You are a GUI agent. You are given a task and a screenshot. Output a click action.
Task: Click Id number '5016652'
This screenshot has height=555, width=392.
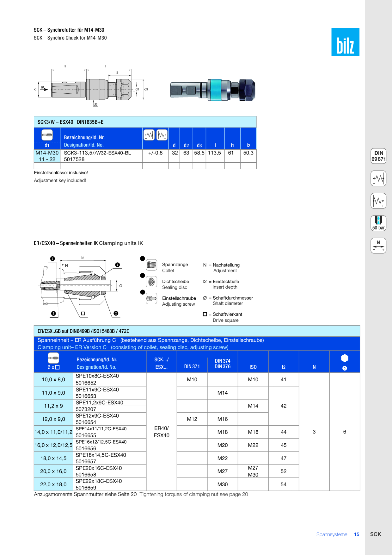coord(86,383)
